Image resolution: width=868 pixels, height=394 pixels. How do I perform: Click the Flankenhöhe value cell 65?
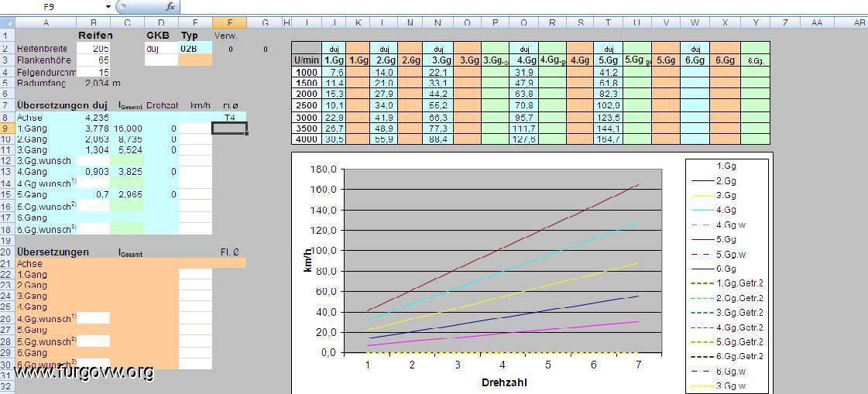(x=94, y=60)
